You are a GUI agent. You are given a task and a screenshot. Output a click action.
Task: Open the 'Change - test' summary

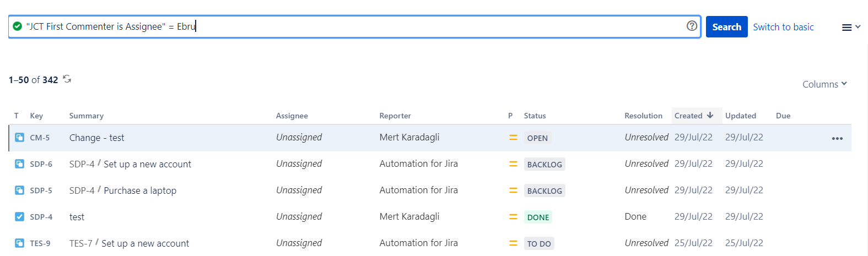96,138
